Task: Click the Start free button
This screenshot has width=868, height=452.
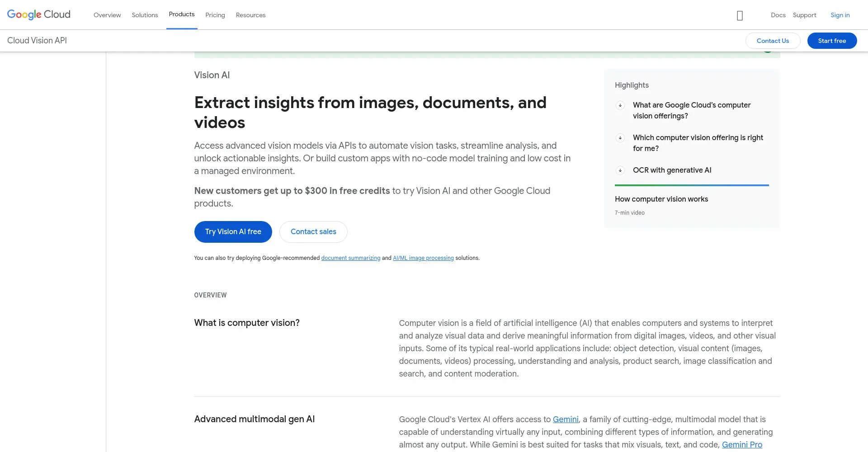Action: [x=832, y=41]
